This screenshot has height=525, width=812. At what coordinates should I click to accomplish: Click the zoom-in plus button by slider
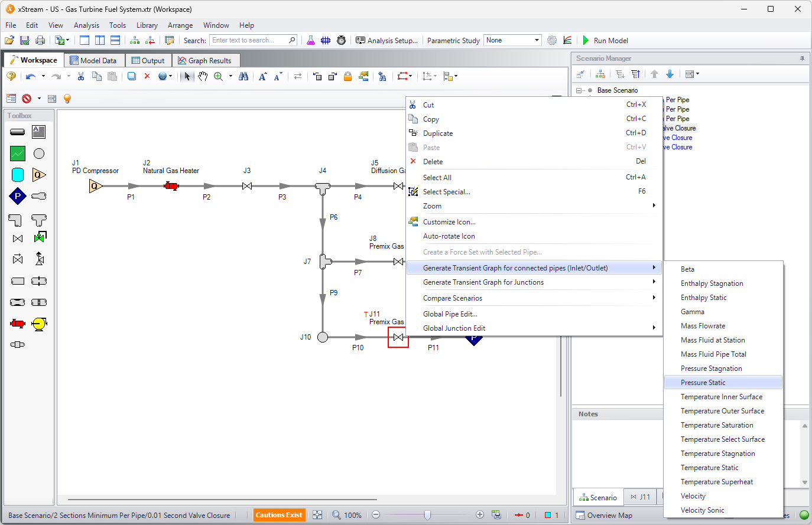click(480, 515)
